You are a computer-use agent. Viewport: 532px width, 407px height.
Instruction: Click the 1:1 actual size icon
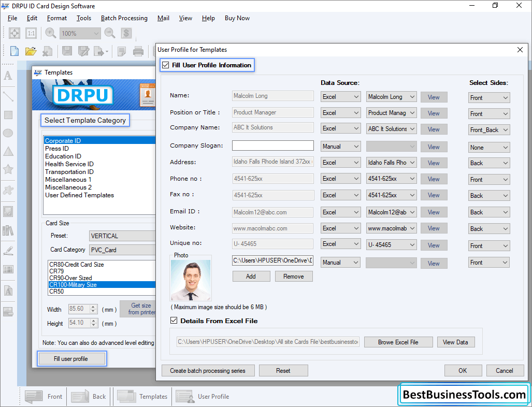point(31,33)
